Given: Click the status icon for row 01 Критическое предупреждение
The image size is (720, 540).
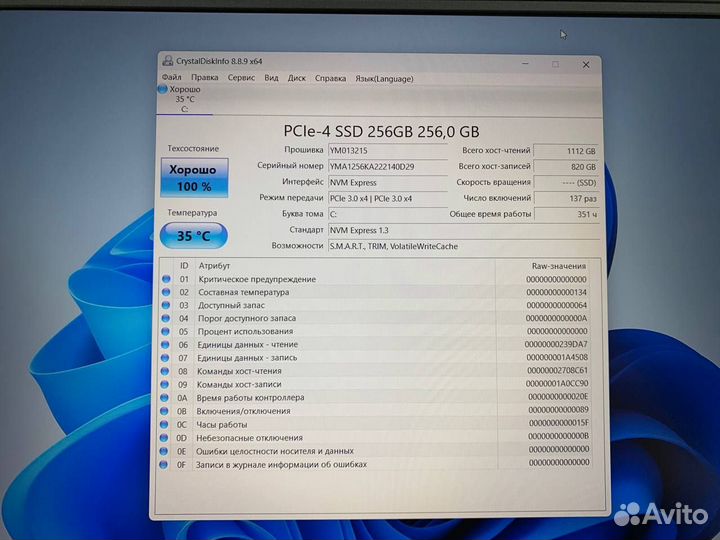Looking at the screenshot, I should [x=166, y=279].
